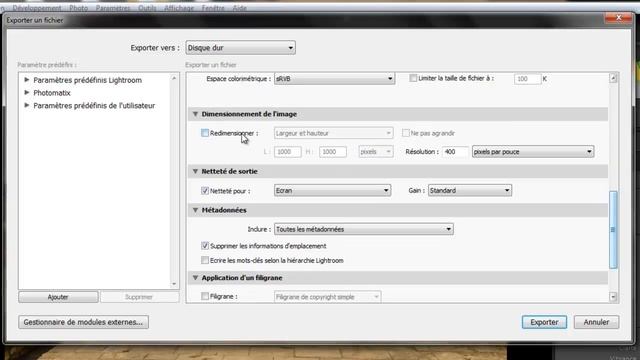This screenshot has height=360, width=640.
Task: Click the Résolution input field
Action: (x=455, y=151)
